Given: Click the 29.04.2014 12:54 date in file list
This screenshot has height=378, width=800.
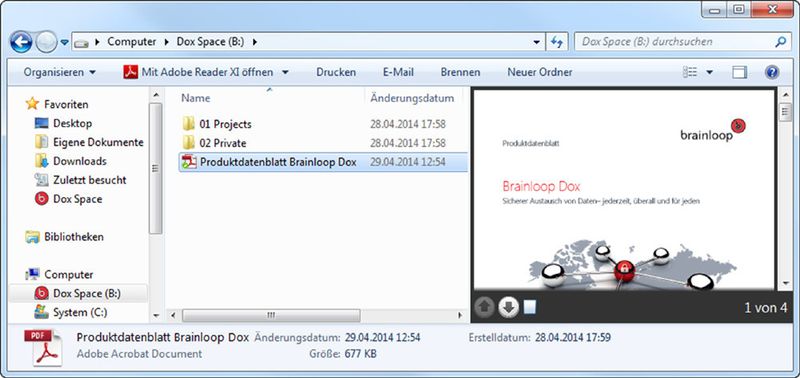Looking at the screenshot, I should 408,162.
